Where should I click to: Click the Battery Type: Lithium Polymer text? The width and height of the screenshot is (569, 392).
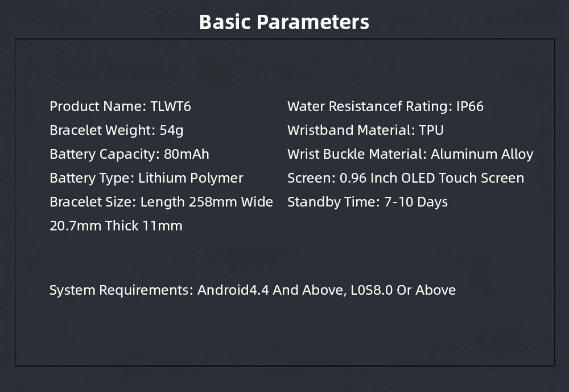[146, 178]
